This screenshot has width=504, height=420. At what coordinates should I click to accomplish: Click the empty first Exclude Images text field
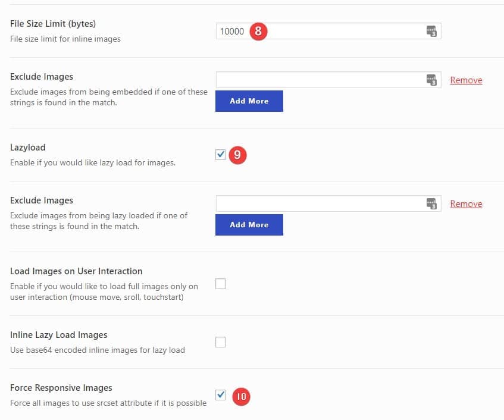327,79
